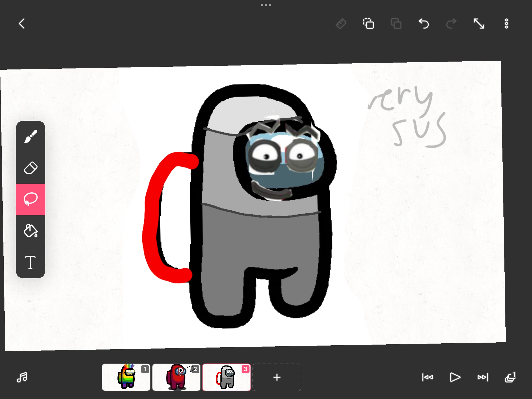
Task: Activate the Lasso selection tool
Action: click(31, 199)
